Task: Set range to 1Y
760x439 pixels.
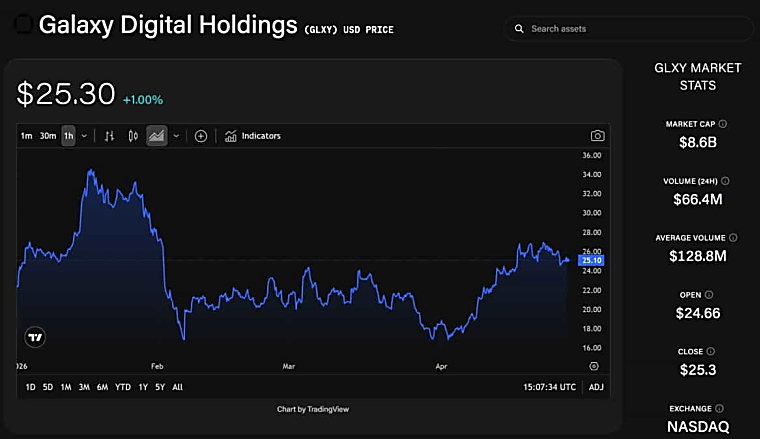Action: [143, 387]
